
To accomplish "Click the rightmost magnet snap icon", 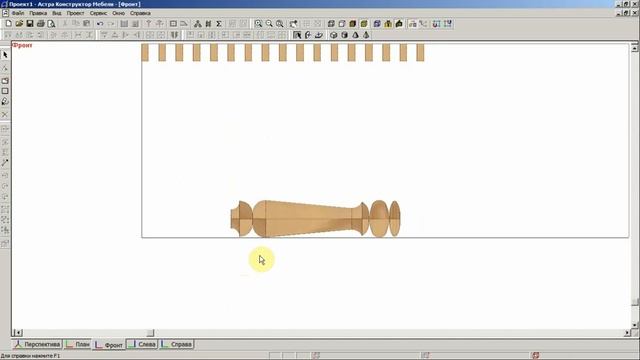I will [x=448, y=24].
